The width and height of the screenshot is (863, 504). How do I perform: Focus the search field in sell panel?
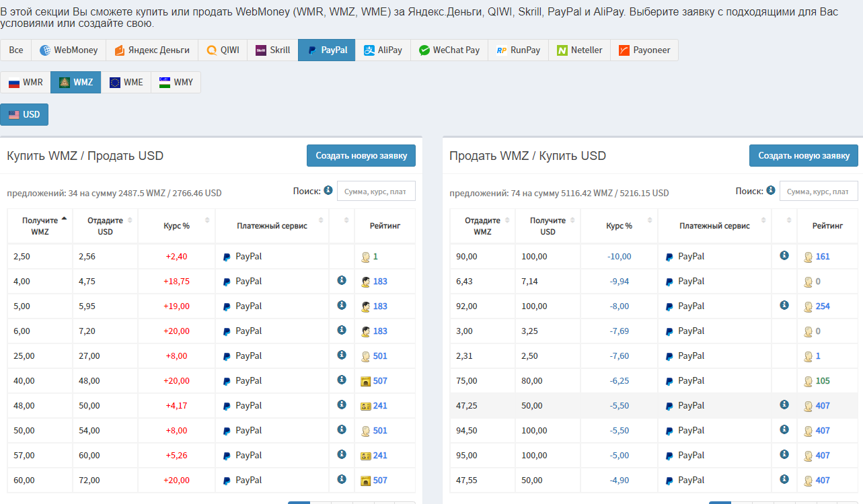(x=819, y=191)
